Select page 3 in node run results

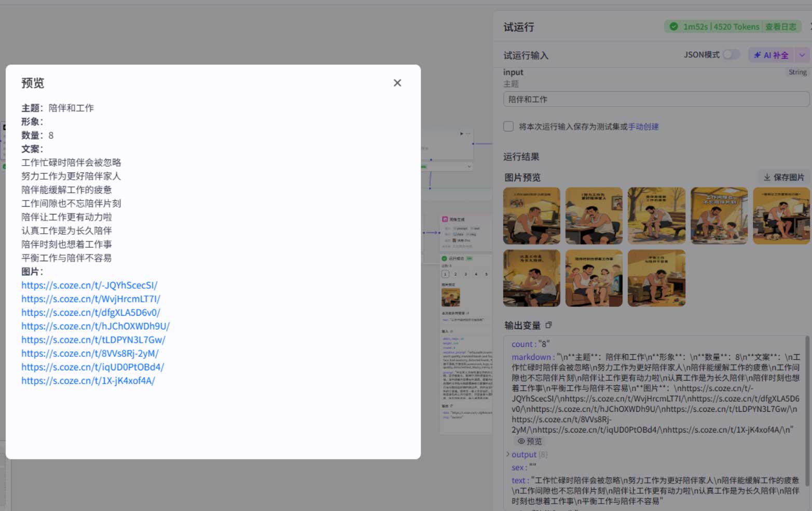tap(465, 274)
